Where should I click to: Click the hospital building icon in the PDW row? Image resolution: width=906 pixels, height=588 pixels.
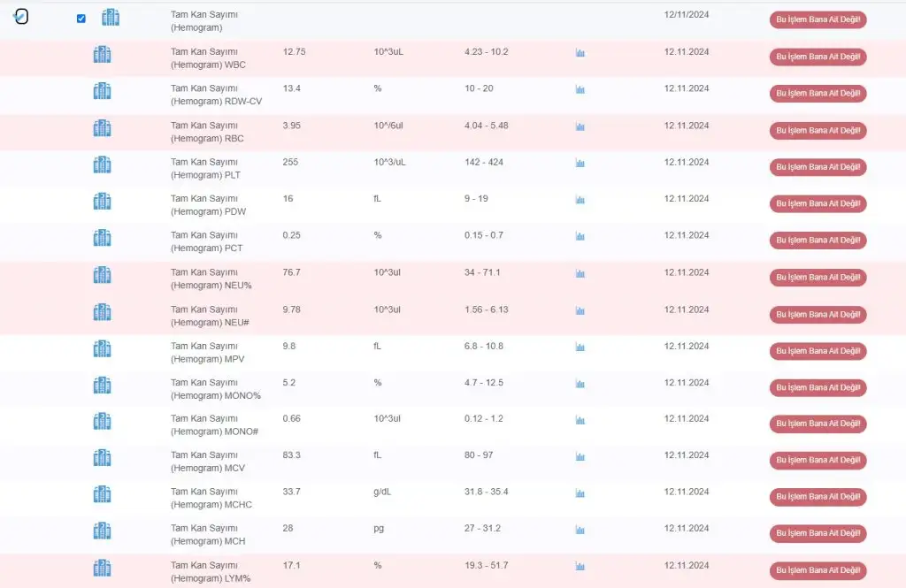point(102,202)
